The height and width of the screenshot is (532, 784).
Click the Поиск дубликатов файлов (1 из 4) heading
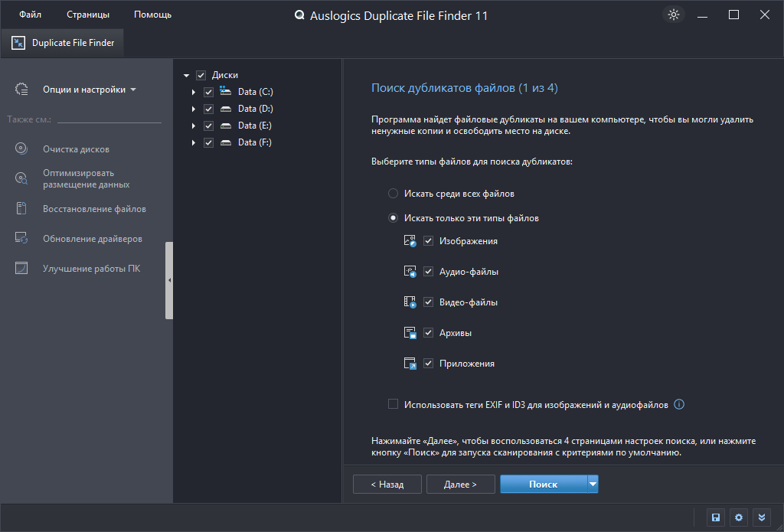tap(465, 88)
